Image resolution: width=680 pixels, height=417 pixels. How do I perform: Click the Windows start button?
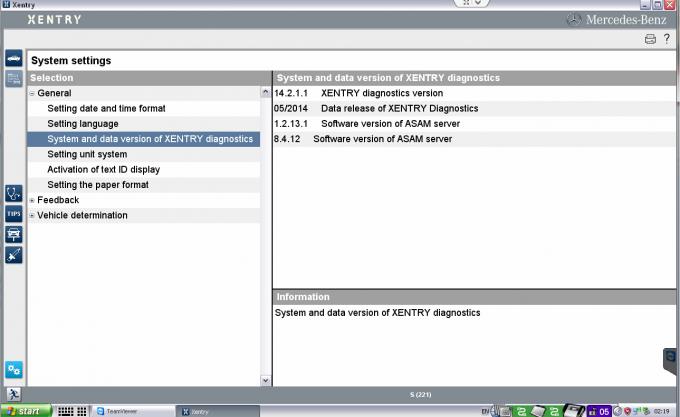point(26,411)
